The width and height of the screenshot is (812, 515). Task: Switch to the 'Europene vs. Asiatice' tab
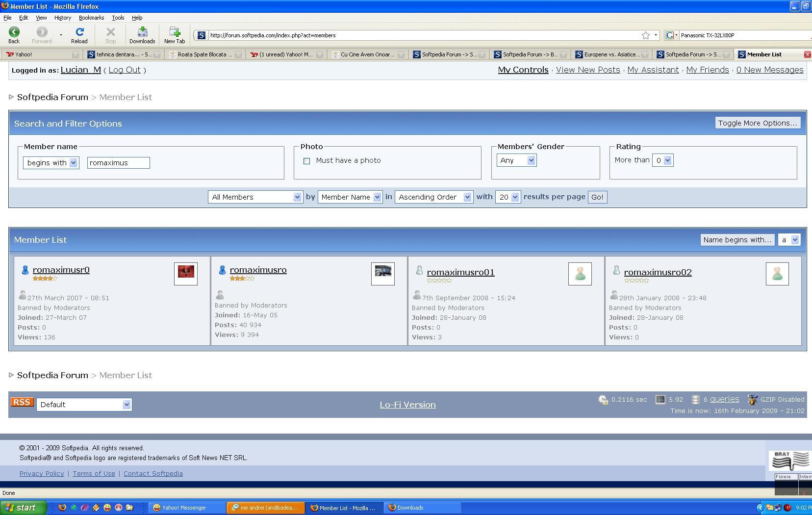[611, 54]
